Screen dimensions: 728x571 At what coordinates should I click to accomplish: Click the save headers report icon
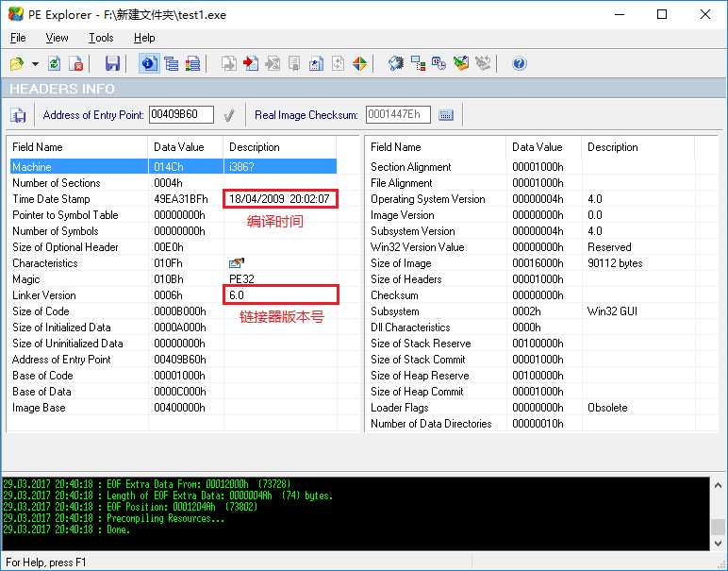point(18,115)
